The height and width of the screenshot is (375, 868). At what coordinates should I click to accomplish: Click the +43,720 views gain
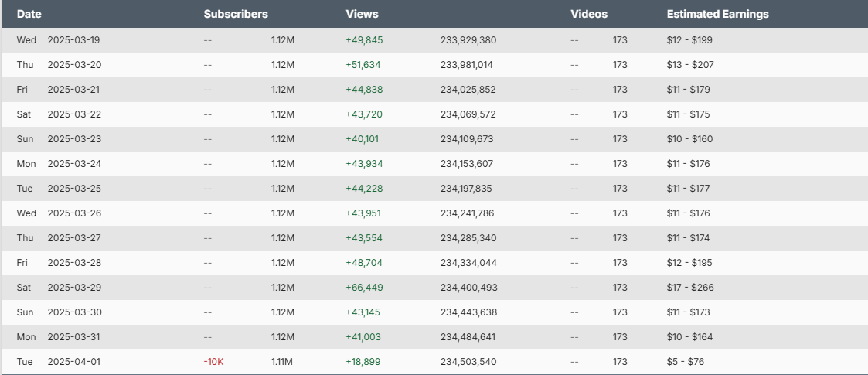(364, 114)
